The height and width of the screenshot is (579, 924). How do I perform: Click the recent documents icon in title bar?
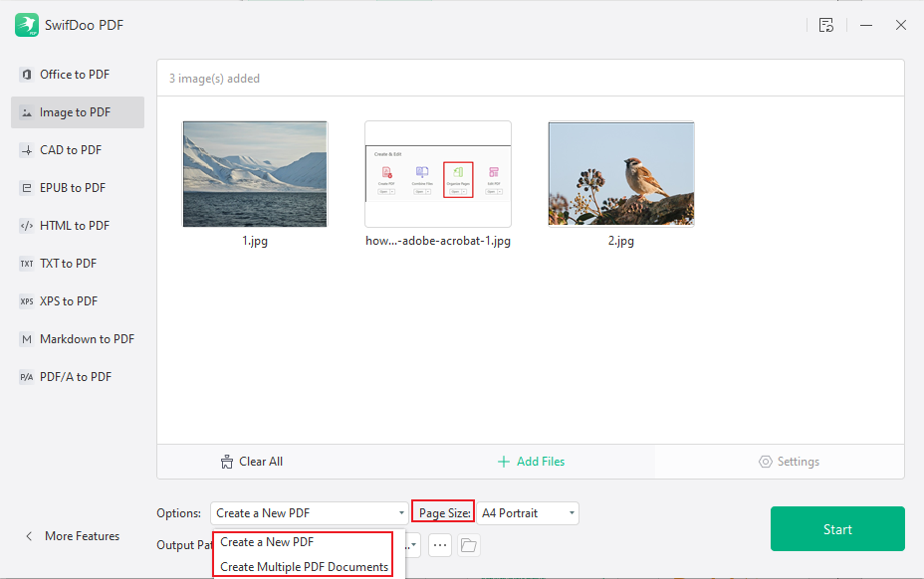(826, 25)
